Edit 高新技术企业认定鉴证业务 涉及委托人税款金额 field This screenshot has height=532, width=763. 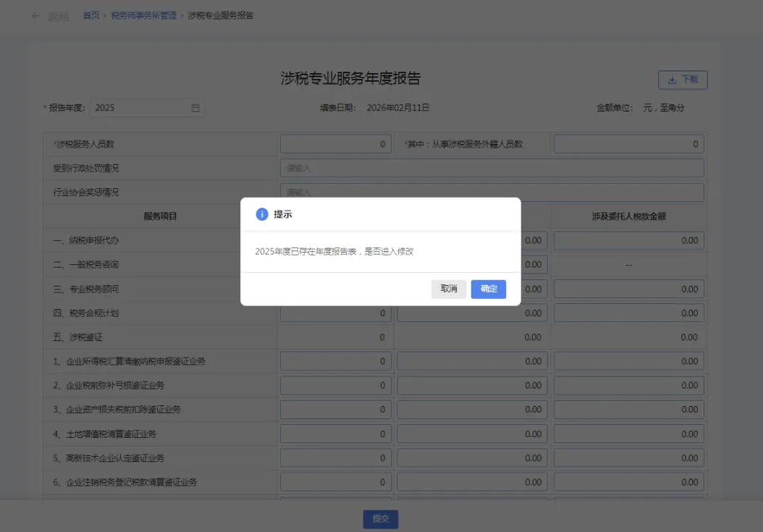pyautogui.click(x=628, y=458)
